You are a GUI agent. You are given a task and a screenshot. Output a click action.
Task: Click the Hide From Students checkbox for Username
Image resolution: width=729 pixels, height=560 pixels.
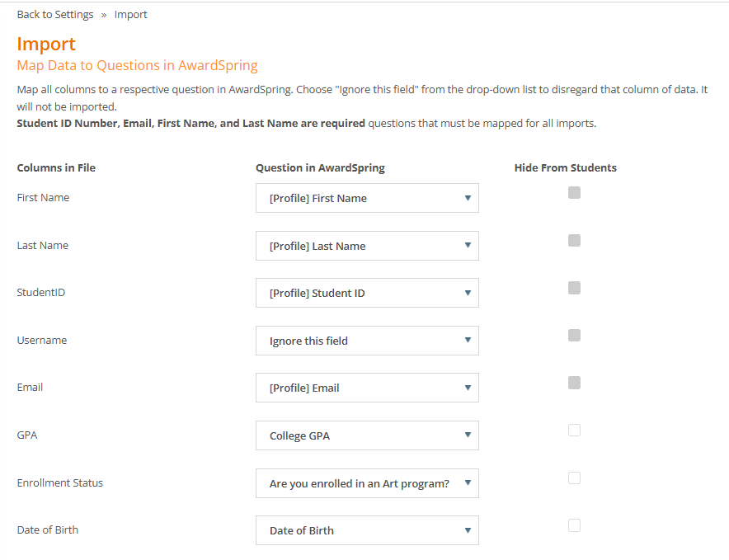click(x=574, y=335)
